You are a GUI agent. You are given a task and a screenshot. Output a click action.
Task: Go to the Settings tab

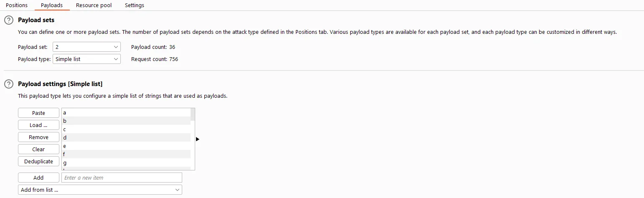point(135,5)
